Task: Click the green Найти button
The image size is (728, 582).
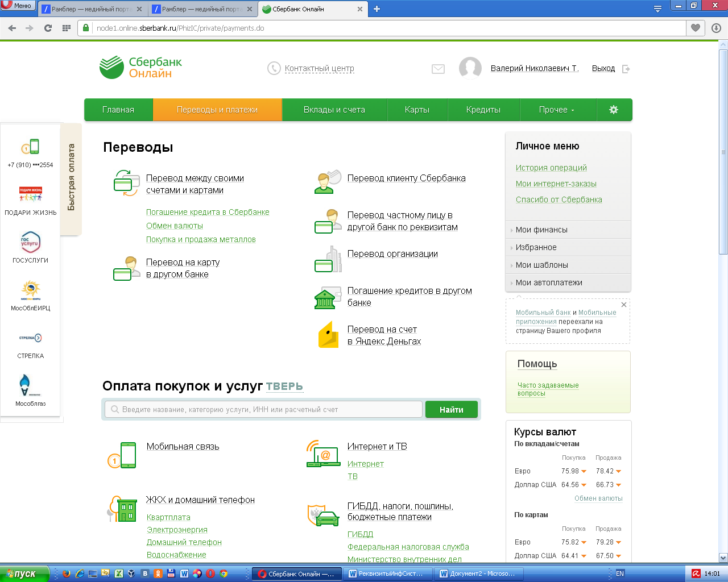Action: (452, 409)
